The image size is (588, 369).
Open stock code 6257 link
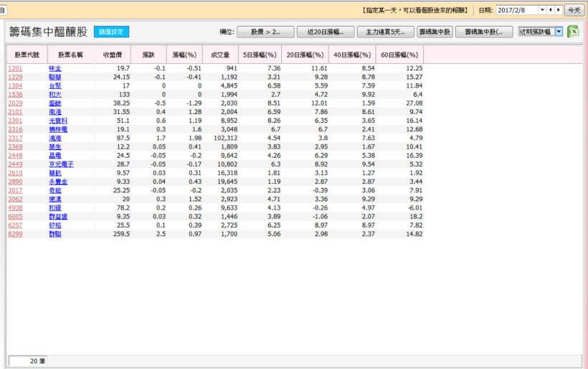pos(15,225)
